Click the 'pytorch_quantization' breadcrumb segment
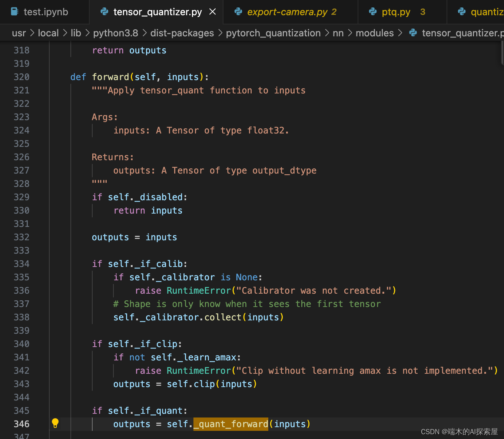This screenshot has width=504, height=439. pyautogui.click(x=273, y=33)
